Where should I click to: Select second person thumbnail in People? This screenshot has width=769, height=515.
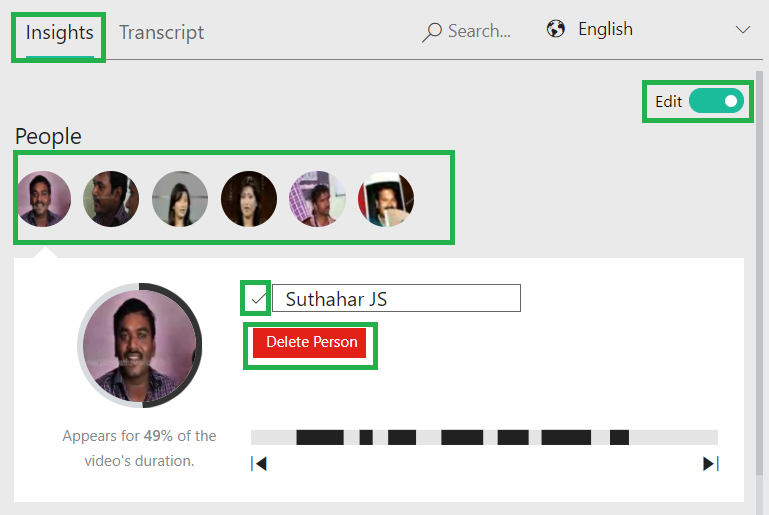(111, 199)
